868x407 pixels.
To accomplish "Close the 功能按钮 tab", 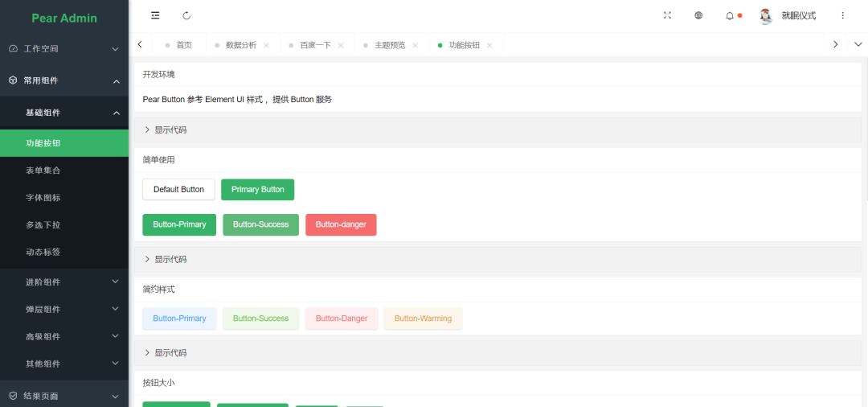I will coord(489,45).
